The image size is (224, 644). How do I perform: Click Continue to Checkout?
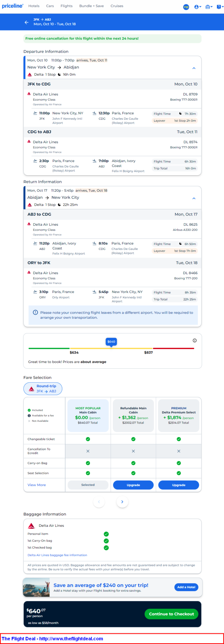(x=172, y=614)
